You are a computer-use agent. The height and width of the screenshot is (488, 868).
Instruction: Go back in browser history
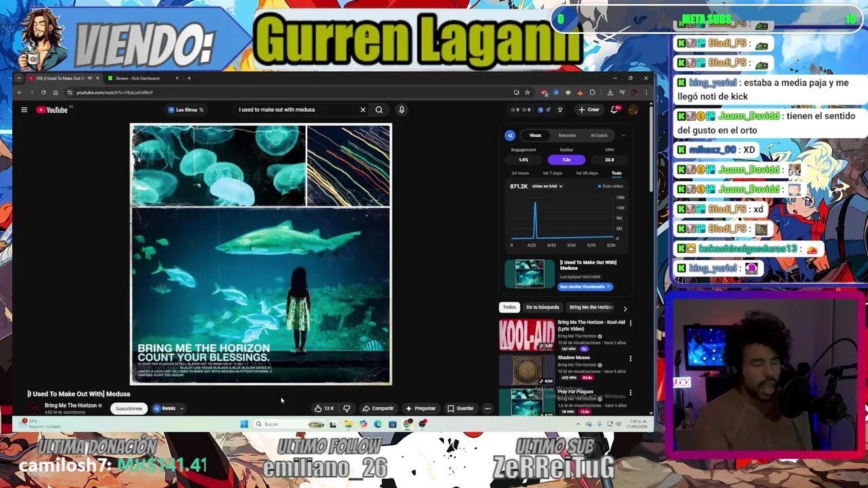point(20,92)
